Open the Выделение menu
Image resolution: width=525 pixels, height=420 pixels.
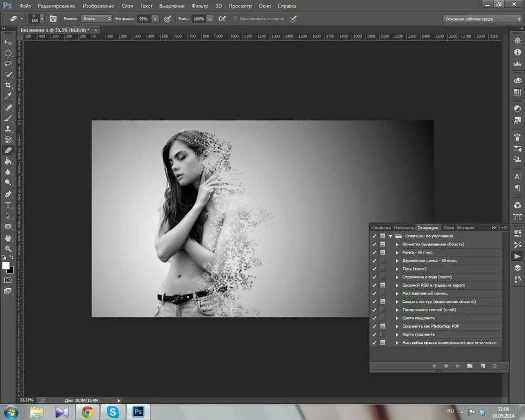pyautogui.click(x=172, y=6)
